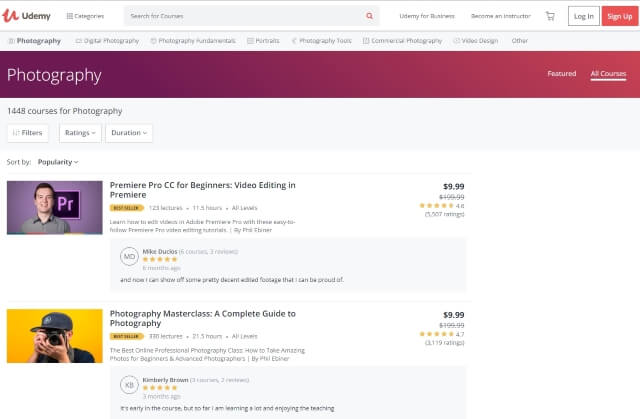Select Video Design subcategory
This screenshot has height=419, width=640.
point(476,41)
